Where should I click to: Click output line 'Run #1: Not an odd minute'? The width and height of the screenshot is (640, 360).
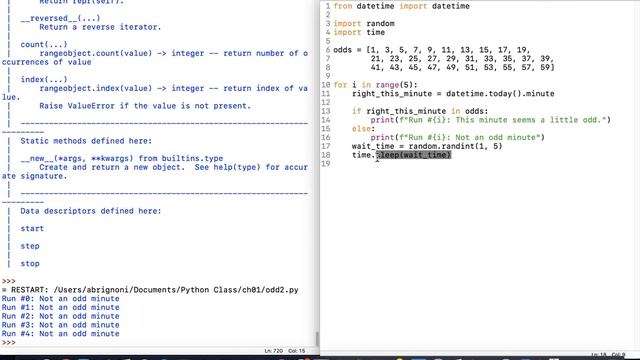(x=60, y=307)
